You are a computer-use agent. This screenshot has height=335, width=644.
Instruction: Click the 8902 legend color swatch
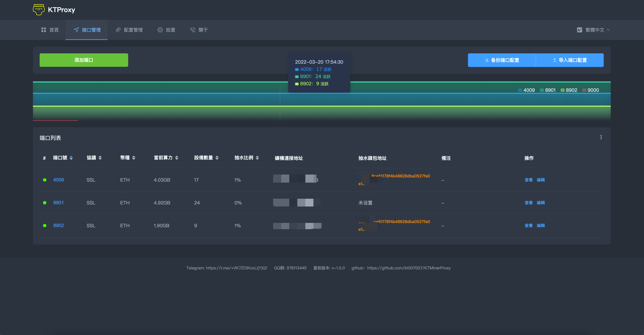click(x=563, y=90)
